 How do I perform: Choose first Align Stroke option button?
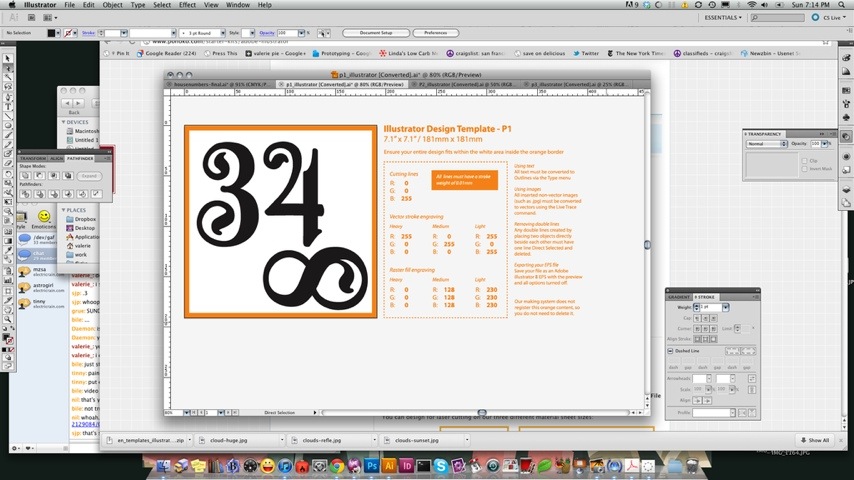697,339
